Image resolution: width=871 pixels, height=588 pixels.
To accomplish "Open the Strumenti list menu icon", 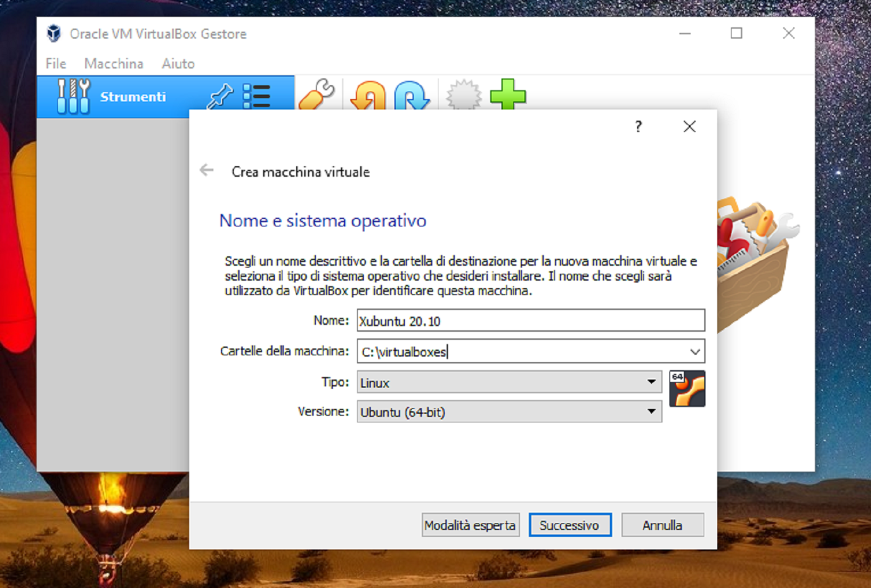I will [256, 96].
